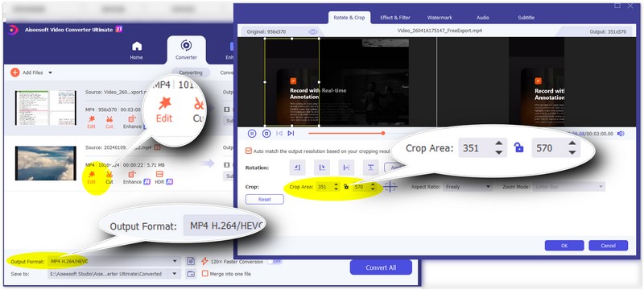The height and width of the screenshot is (290, 644).
Task: Open custom profile settings beside Output Format
Action: coord(190,261)
